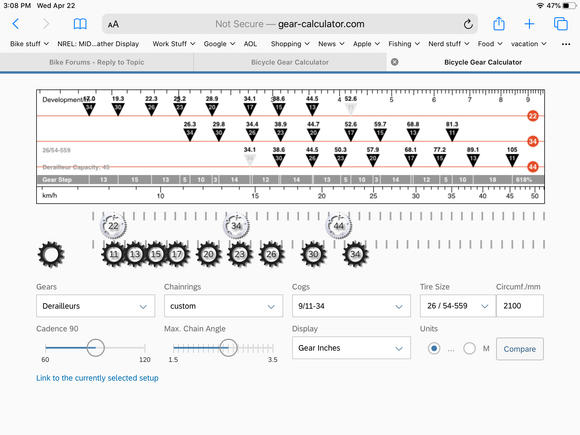Open Link to the currently selected setup
Image resolution: width=580 pixels, height=435 pixels.
(x=97, y=378)
